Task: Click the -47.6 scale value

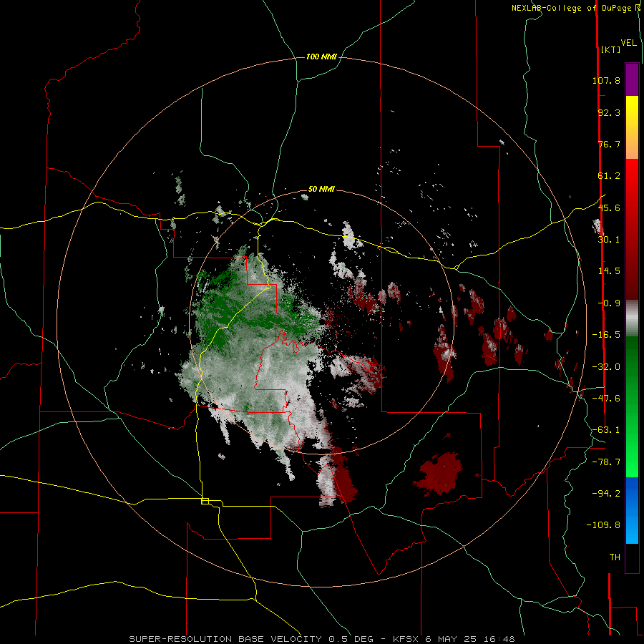Action: tap(606, 399)
